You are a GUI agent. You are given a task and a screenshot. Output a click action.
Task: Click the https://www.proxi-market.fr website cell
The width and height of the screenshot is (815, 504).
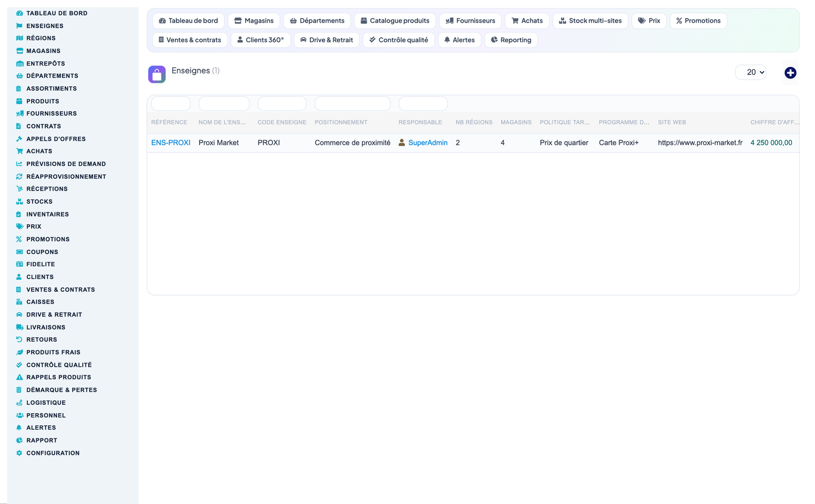(700, 143)
